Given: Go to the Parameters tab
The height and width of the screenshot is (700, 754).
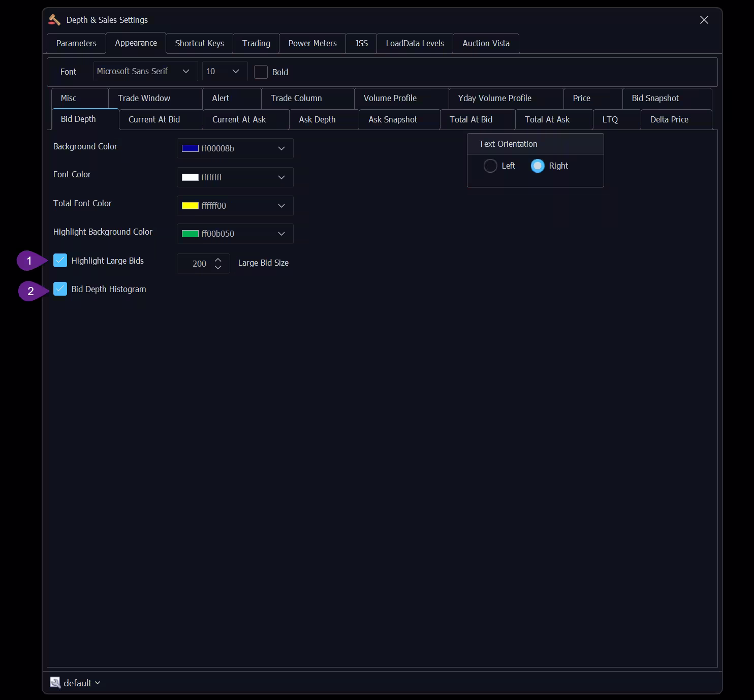Looking at the screenshot, I should [x=76, y=43].
